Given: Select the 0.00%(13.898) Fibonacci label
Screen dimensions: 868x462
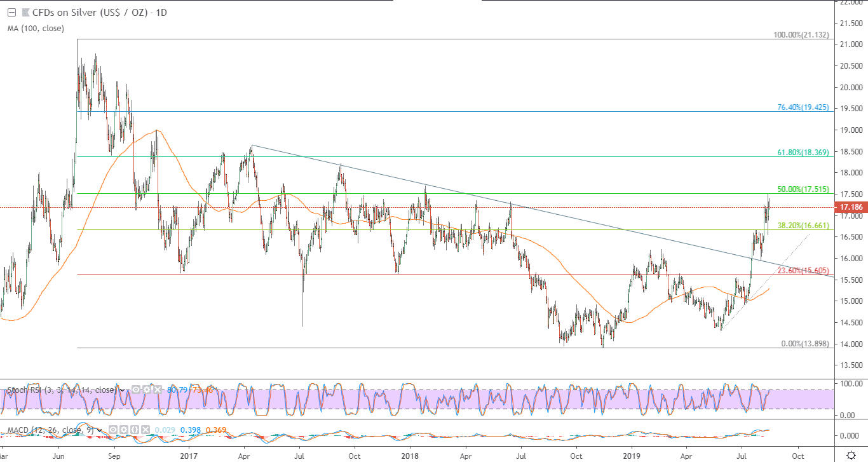Looking at the screenshot, I should click(x=805, y=344).
